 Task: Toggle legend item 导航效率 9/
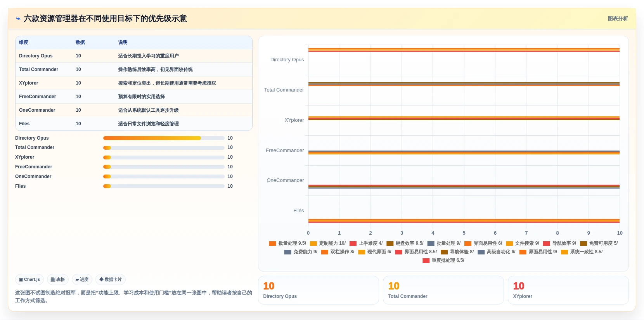559,243
